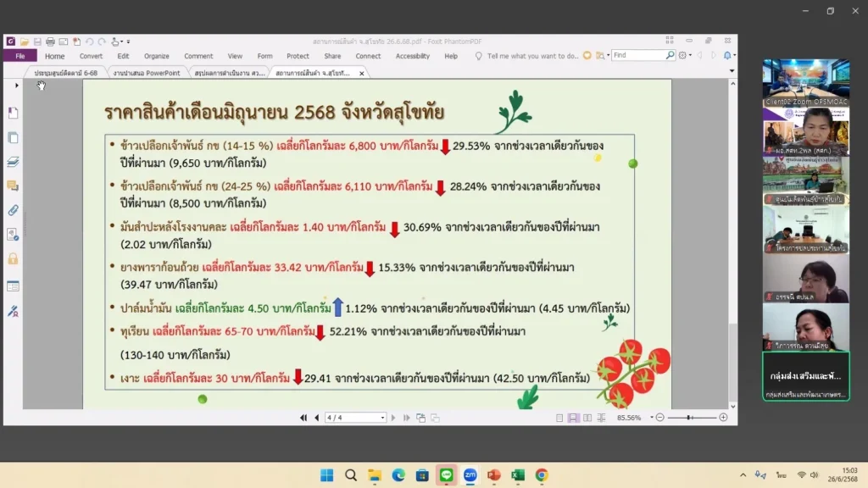The height and width of the screenshot is (488, 868).
Task: Open the Attachments paperclip panel
Action: coord(14,210)
